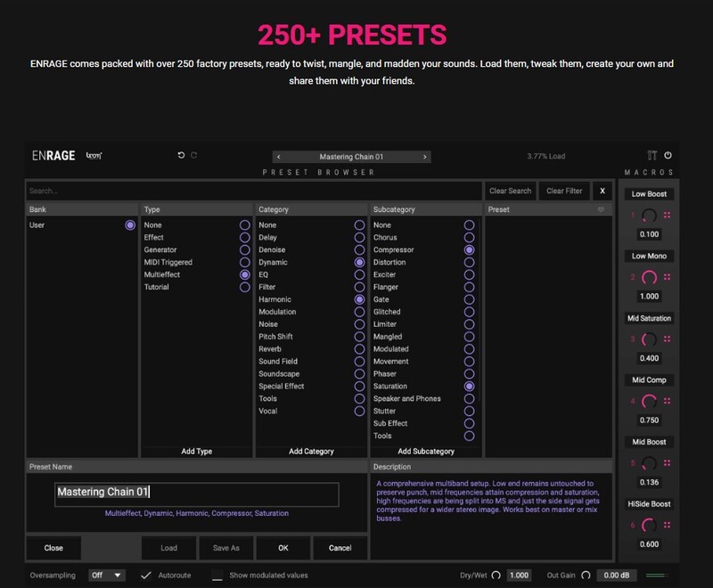The image size is (713, 588).
Task: Click the Clear Filter button
Action: pyautogui.click(x=564, y=191)
